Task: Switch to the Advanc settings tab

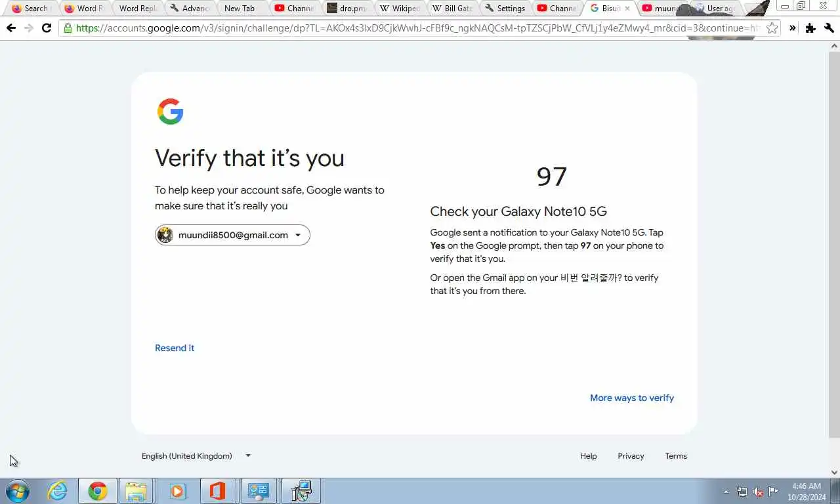Action: pyautogui.click(x=190, y=9)
